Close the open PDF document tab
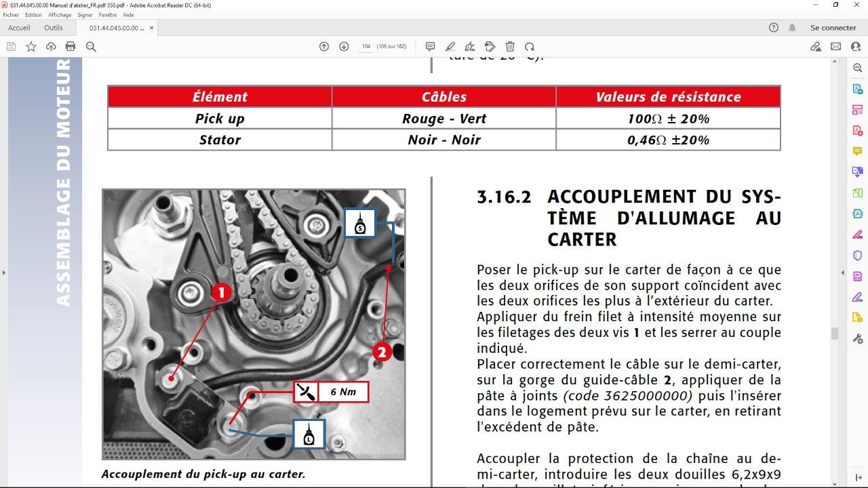868x488 pixels. (x=152, y=28)
